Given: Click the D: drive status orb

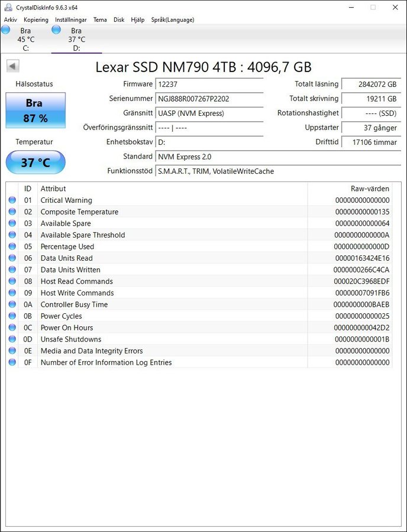Looking at the screenshot, I should coord(56,30).
